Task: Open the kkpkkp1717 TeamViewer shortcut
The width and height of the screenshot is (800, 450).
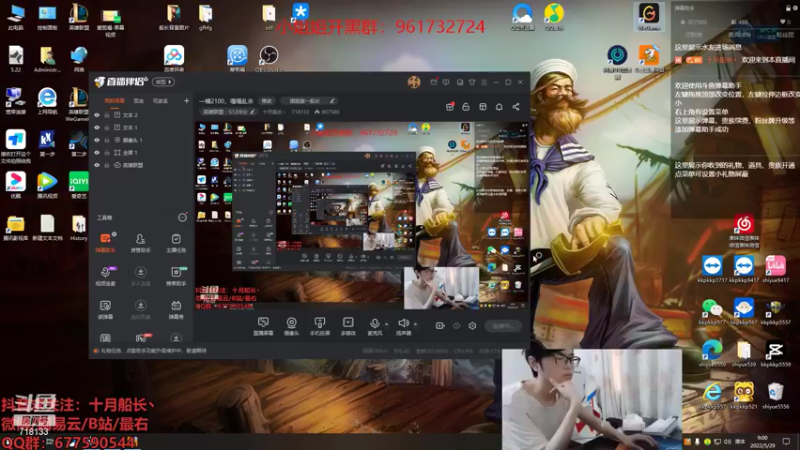Action: (712, 269)
